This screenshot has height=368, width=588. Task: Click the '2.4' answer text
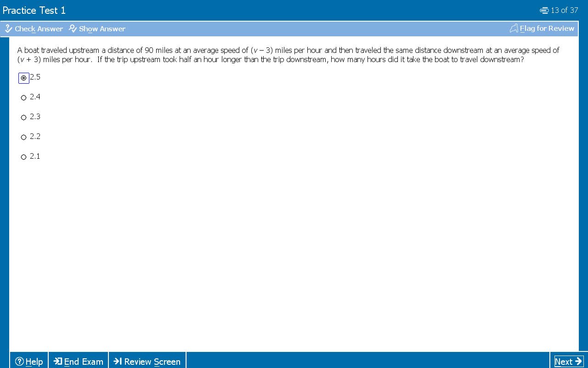pos(35,97)
